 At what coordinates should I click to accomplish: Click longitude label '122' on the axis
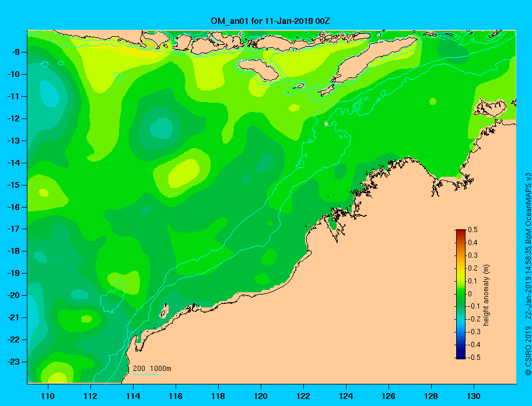(x=303, y=396)
